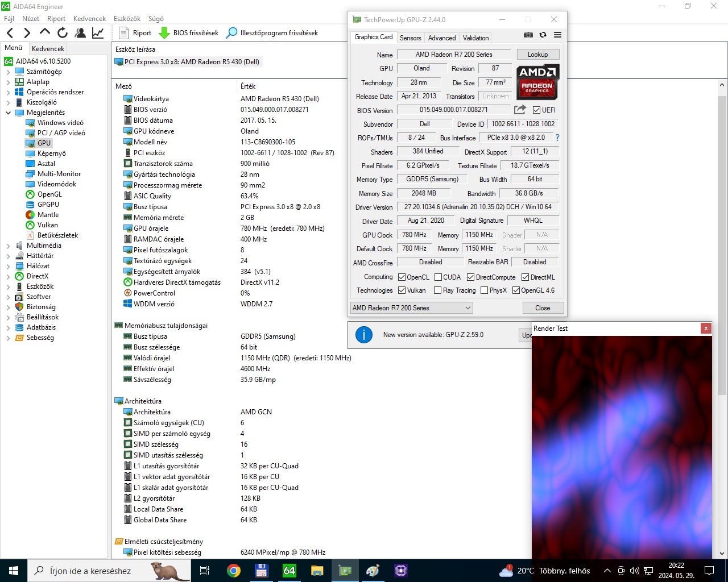Toggle the OpenGL 4.6 checkbox

(516, 290)
